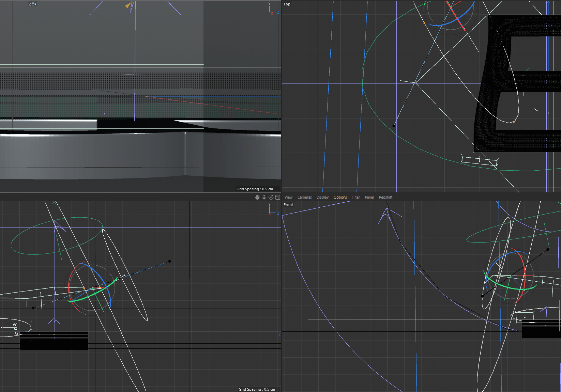Click the hand pan-view icon

point(257,197)
